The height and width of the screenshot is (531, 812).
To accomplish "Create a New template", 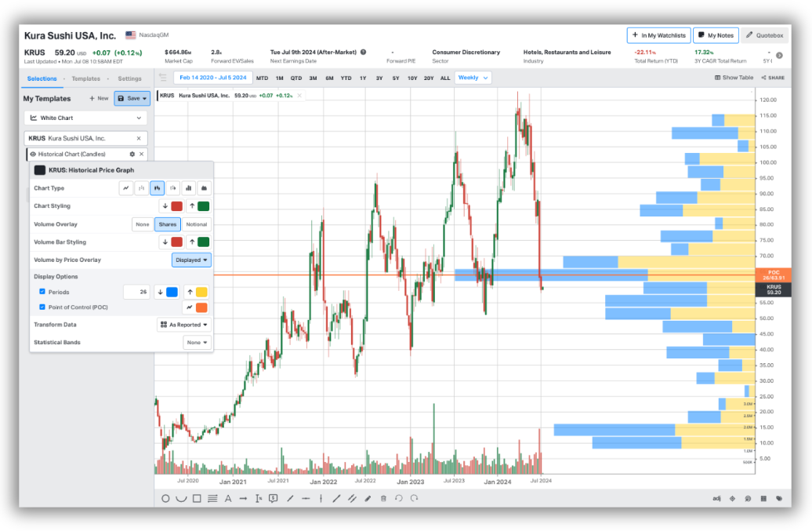I will click(x=99, y=98).
